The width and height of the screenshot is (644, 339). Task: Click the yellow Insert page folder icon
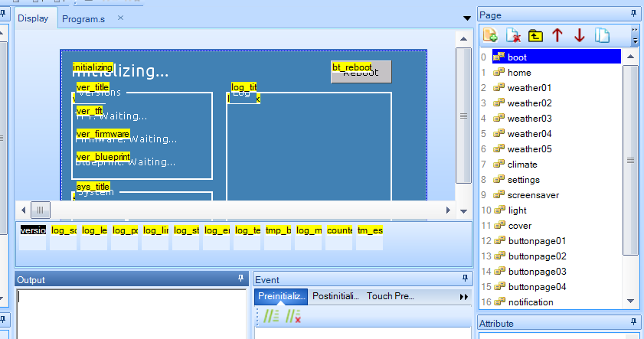[x=534, y=35]
